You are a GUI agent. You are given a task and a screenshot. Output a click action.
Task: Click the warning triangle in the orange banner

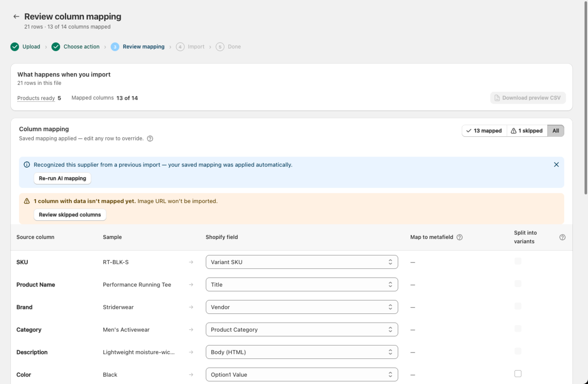pos(27,201)
